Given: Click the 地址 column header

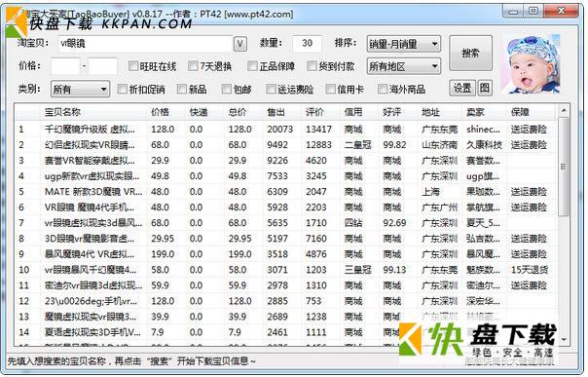Looking at the screenshot, I should pyautogui.click(x=439, y=112).
